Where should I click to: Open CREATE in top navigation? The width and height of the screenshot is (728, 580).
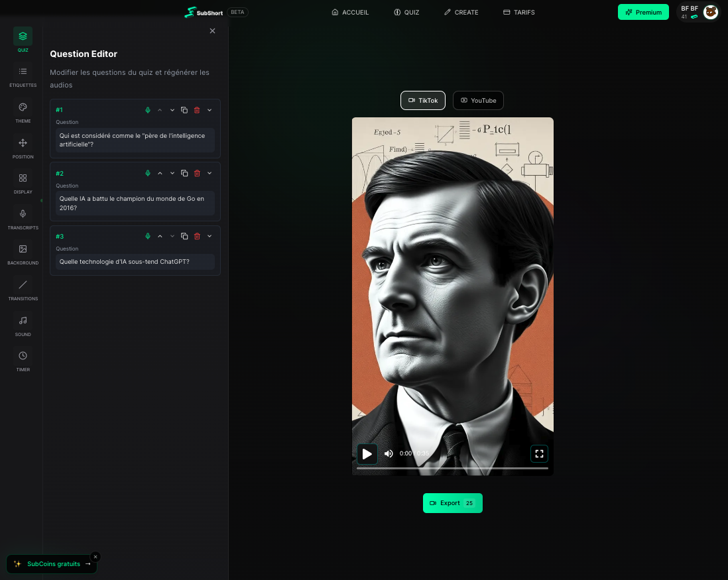461,13
